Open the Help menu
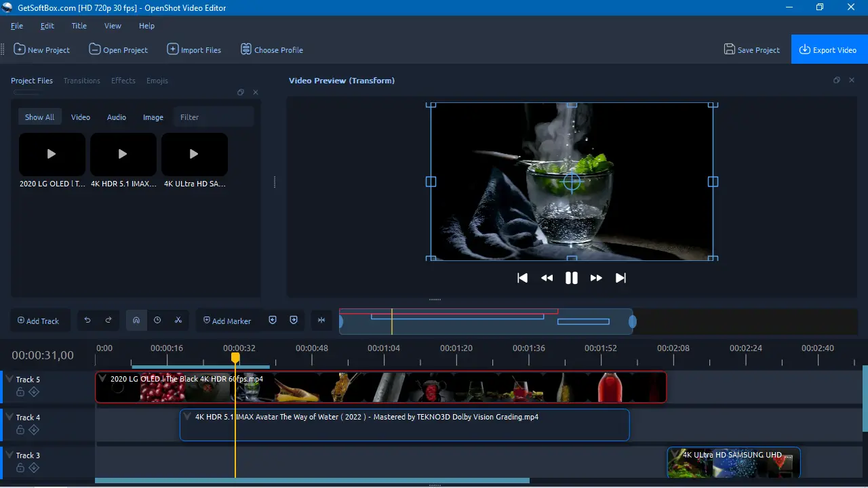 146,26
